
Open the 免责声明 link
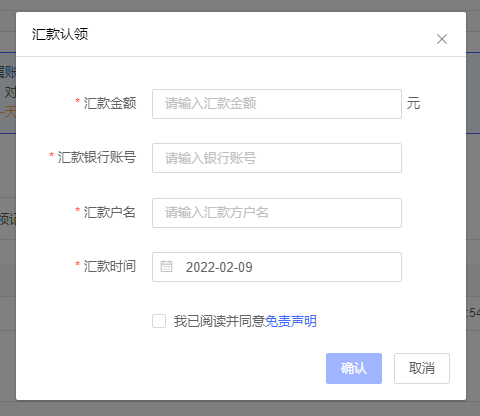click(x=290, y=321)
